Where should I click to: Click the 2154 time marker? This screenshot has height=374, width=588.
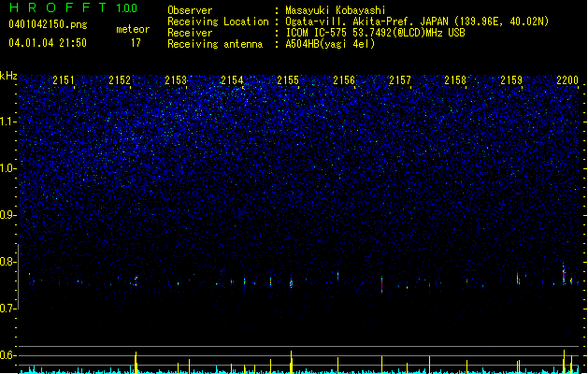[232, 80]
